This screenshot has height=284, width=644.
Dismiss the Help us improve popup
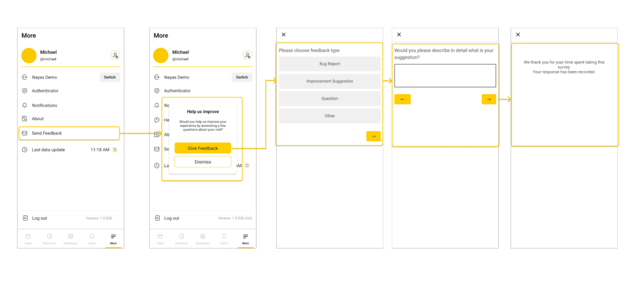point(203,162)
